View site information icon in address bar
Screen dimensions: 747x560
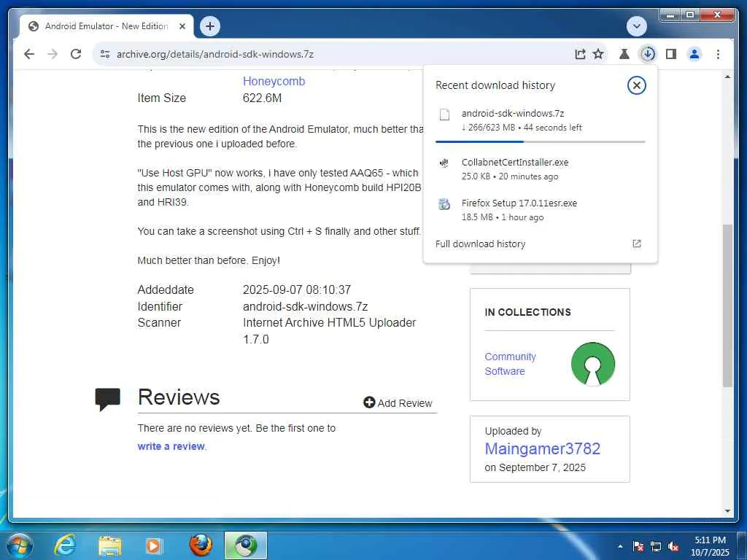click(x=105, y=54)
